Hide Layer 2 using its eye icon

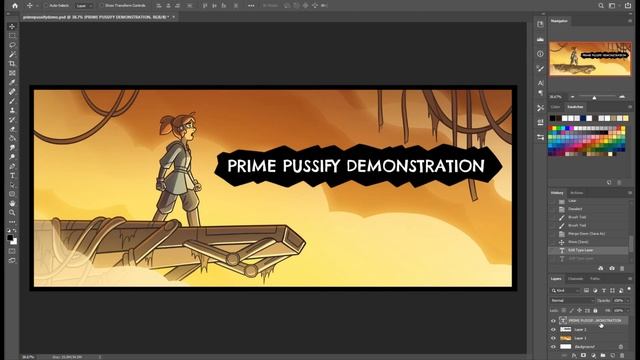click(x=553, y=329)
